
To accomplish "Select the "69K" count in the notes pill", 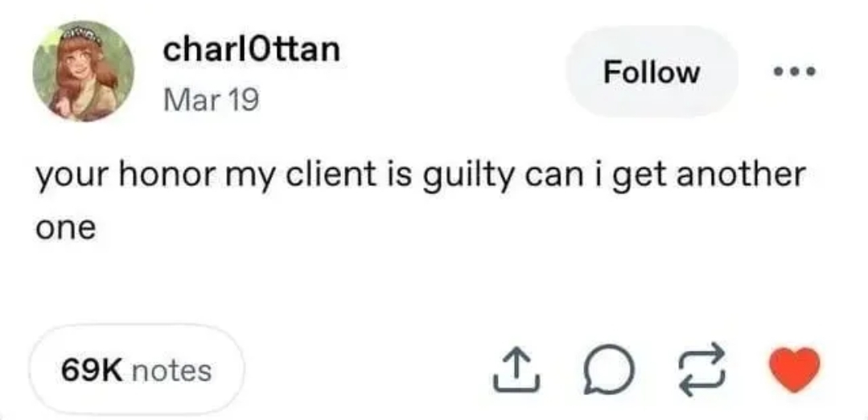I will point(93,370).
